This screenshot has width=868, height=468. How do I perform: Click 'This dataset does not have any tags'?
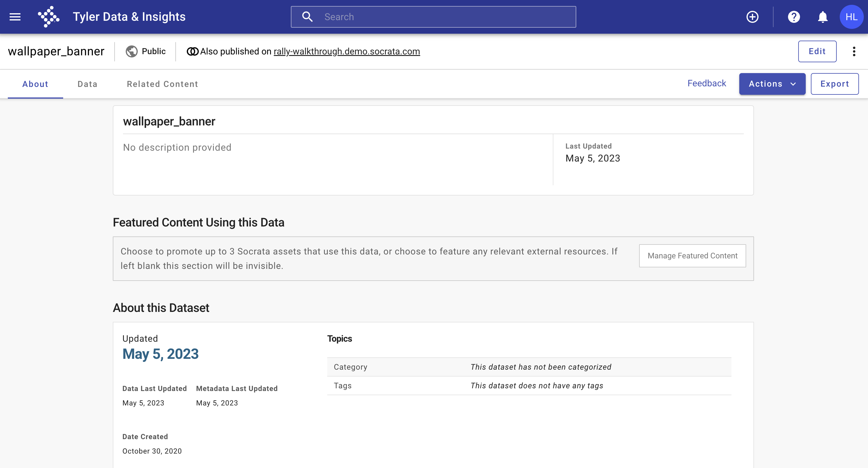coord(537,386)
